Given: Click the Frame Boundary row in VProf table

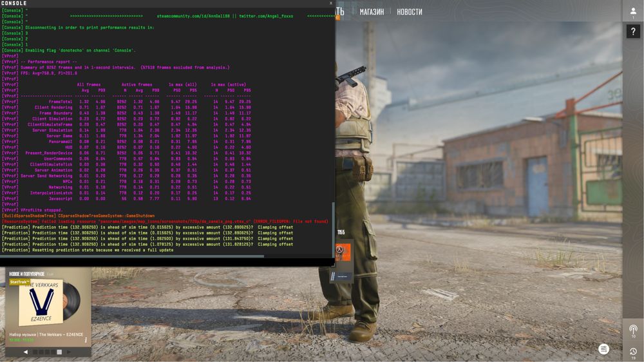Looking at the screenshot, I should [126, 113].
